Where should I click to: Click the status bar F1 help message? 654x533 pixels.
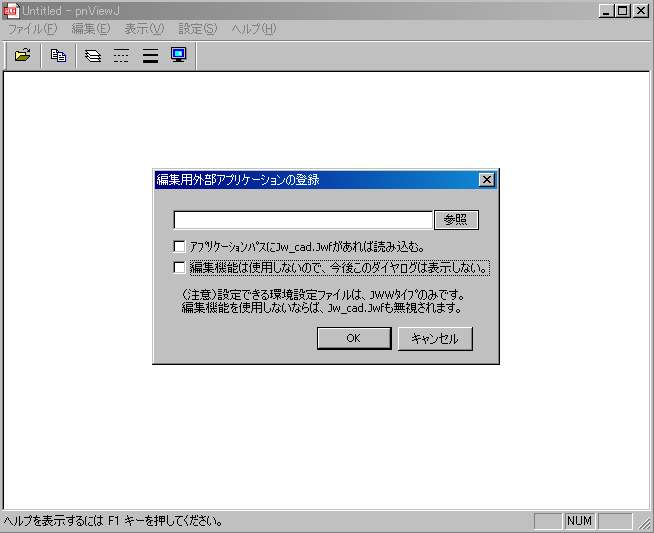[113, 521]
